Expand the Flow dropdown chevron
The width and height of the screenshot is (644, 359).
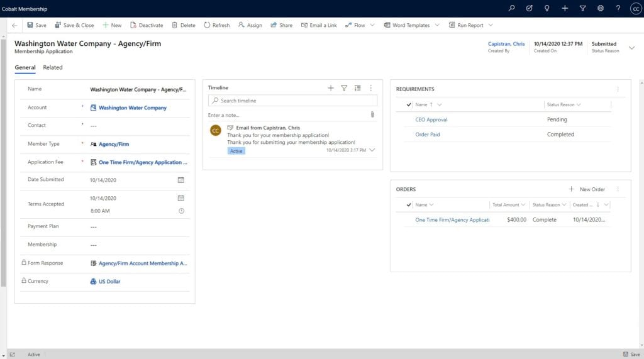tap(372, 25)
